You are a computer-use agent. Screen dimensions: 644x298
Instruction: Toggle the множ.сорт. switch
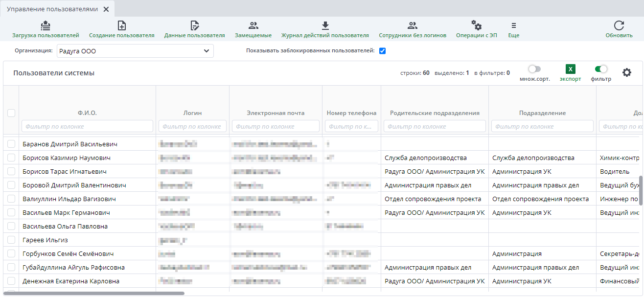click(x=534, y=69)
